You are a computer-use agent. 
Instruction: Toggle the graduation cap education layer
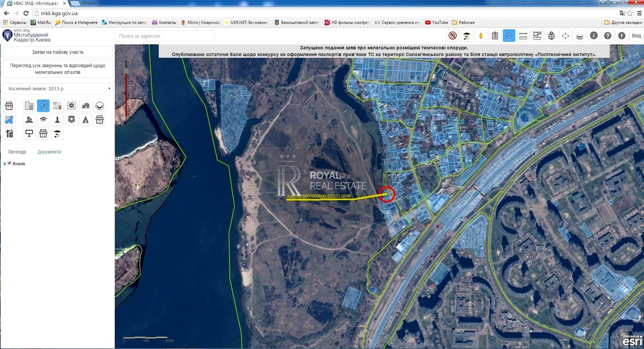pos(43,120)
